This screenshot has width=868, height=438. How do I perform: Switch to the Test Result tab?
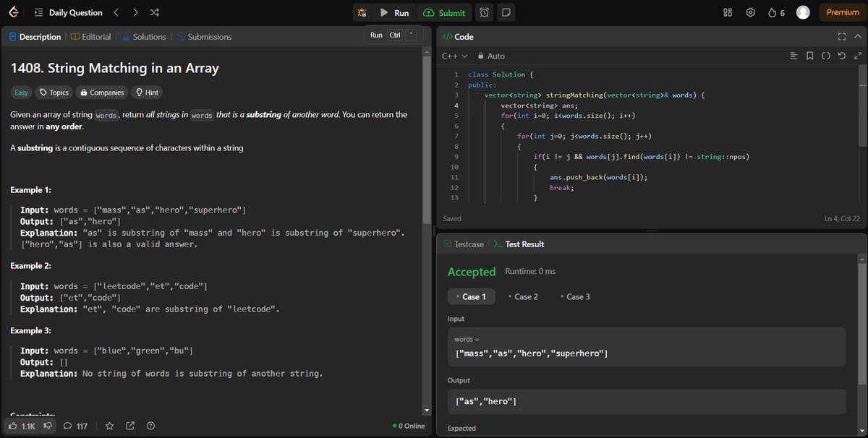click(x=518, y=244)
